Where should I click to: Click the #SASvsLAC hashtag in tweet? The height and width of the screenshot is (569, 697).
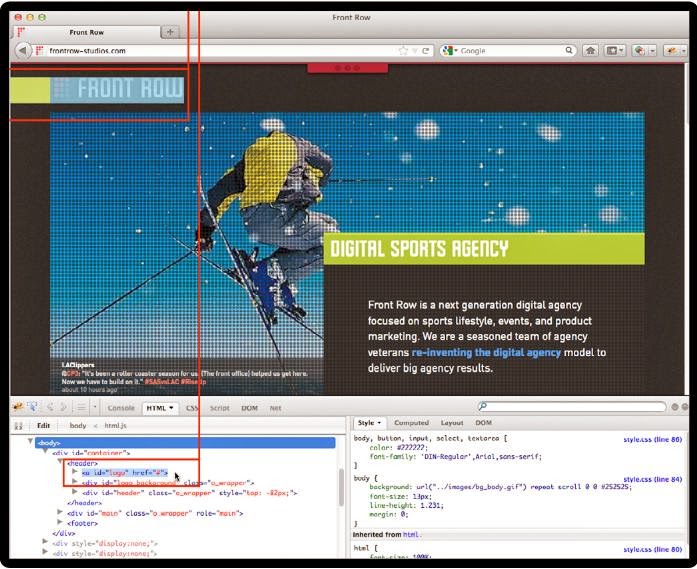pyautogui.click(x=162, y=382)
